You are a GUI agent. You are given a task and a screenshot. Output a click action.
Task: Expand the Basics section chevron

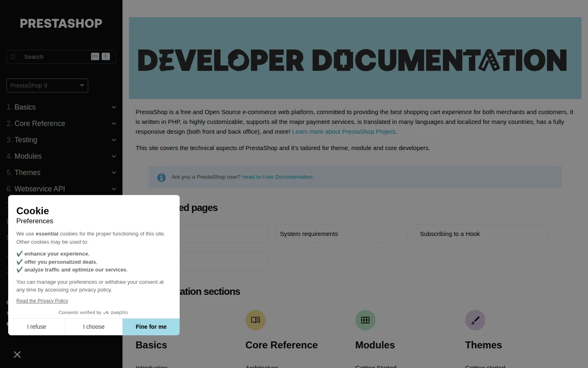point(114,107)
